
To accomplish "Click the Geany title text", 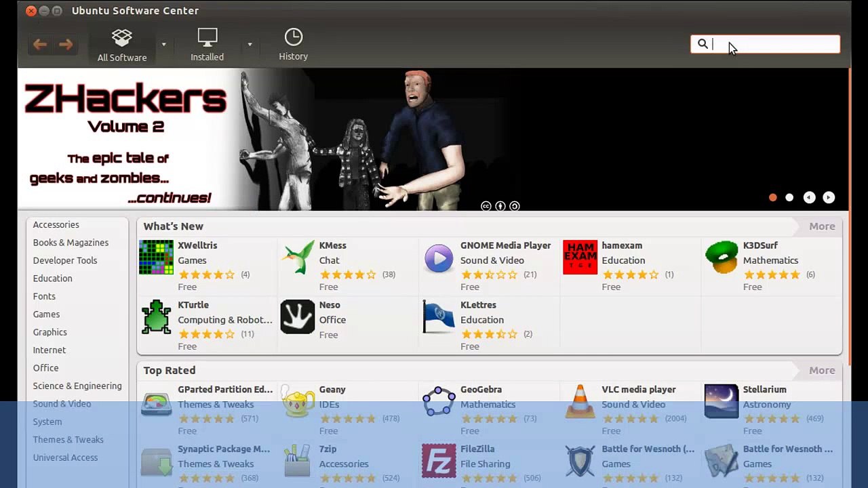I will pyautogui.click(x=333, y=390).
